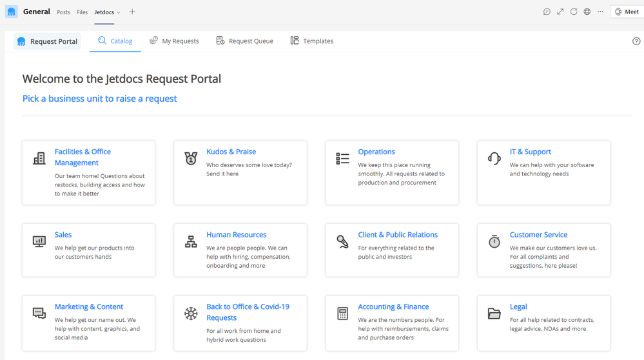Switch to the Files tab
This screenshot has width=644, height=360.
(82, 12)
